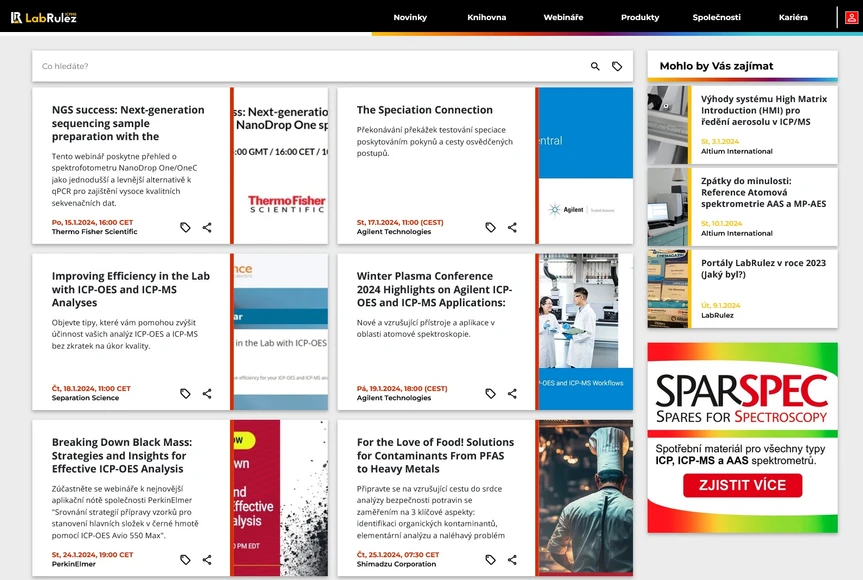Click 'LabRulez' author under Portály article
This screenshot has height=580, width=863.
717,315
